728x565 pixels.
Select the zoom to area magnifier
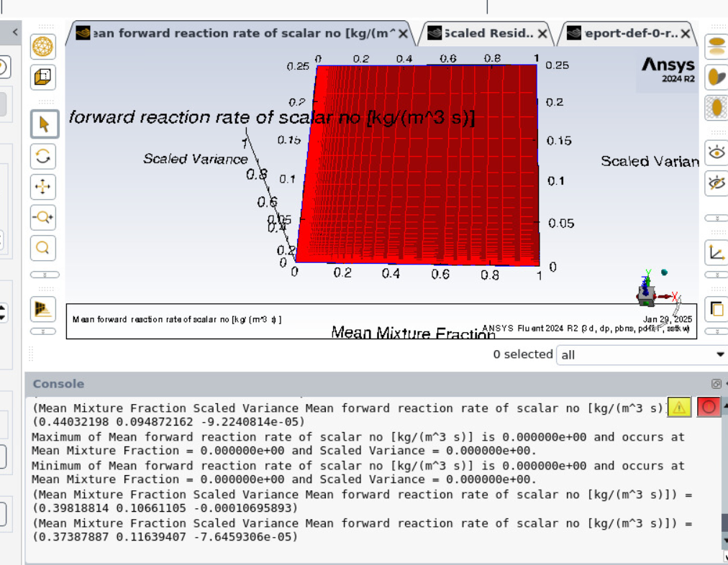click(x=42, y=248)
